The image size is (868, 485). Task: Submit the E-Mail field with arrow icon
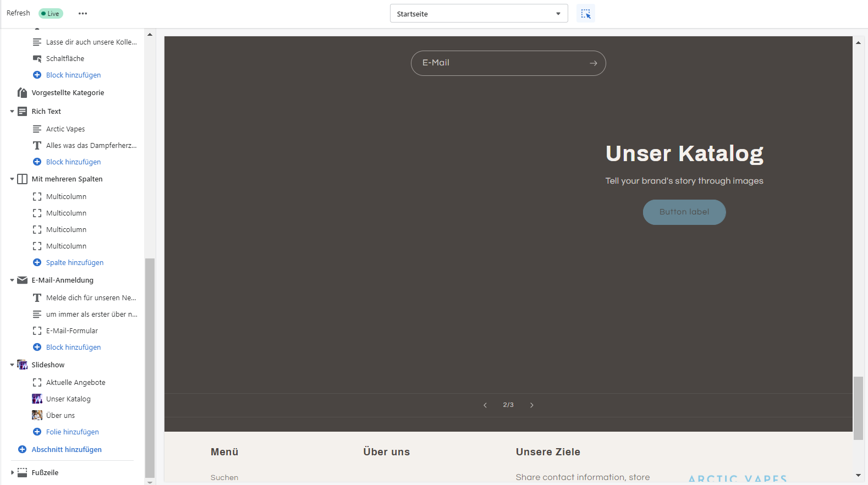[x=593, y=63]
